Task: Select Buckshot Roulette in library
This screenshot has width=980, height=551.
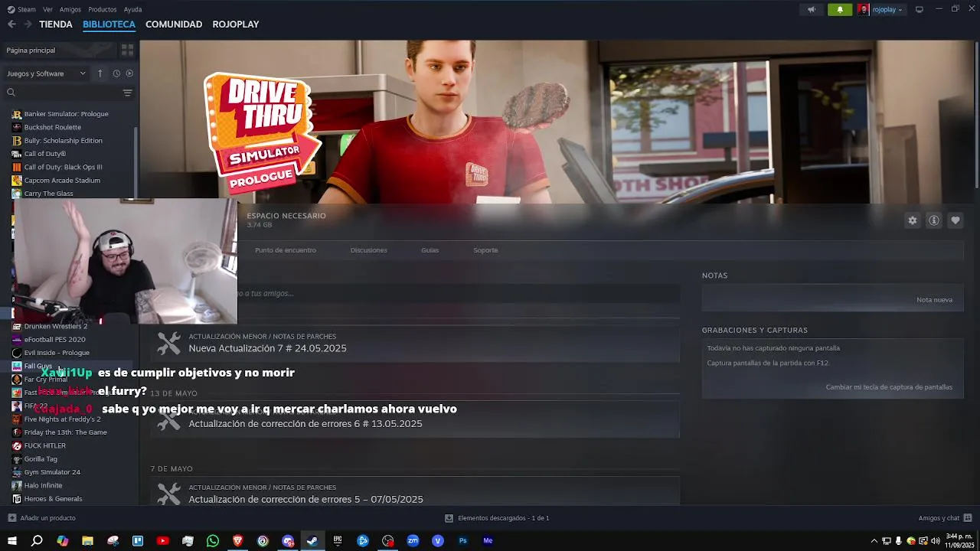Action: 52,127
